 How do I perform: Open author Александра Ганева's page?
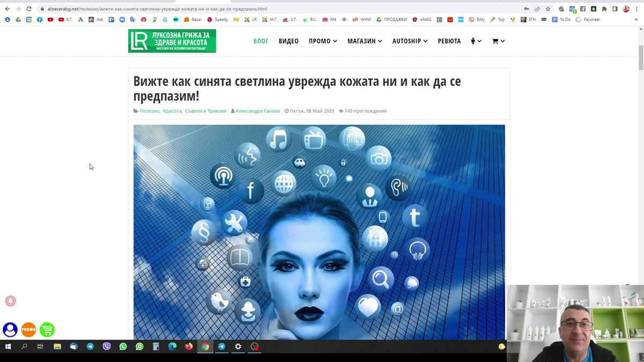(258, 111)
